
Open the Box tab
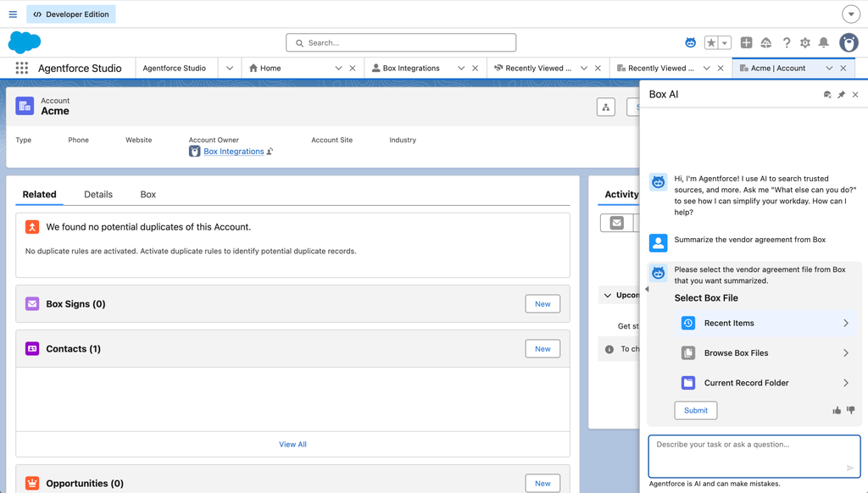tap(147, 194)
